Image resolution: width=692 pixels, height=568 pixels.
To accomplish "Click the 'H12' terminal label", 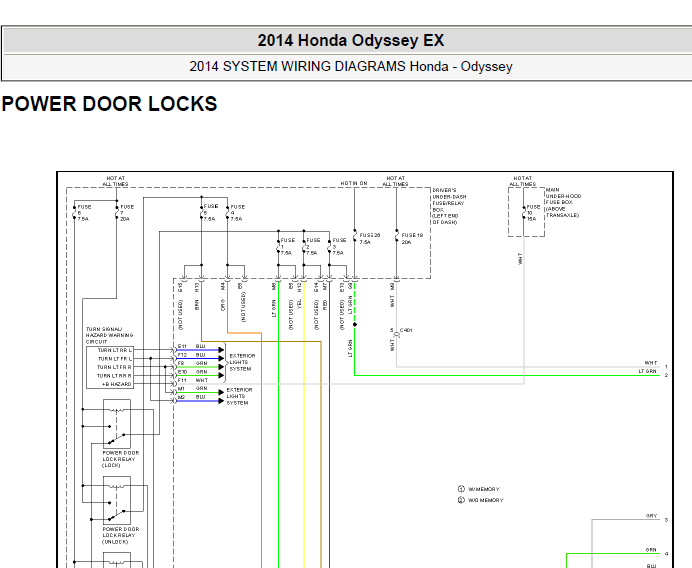I will [299, 287].
